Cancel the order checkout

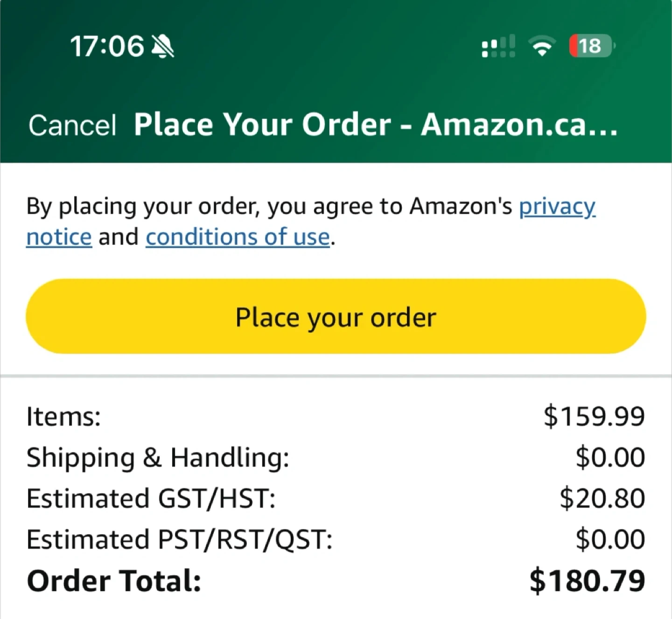[x=72, y=125]
